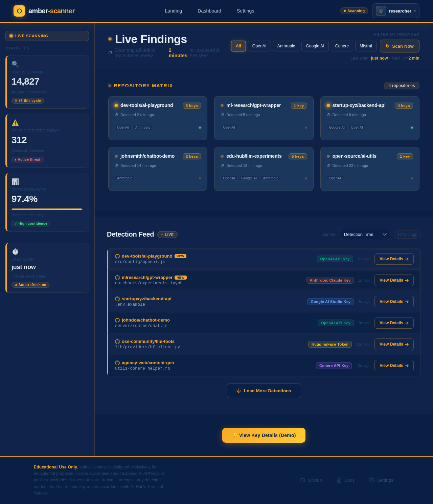Click the GitHub icon in the footer
The width and height of the screenshot is (433, 504).
point(302,480)
